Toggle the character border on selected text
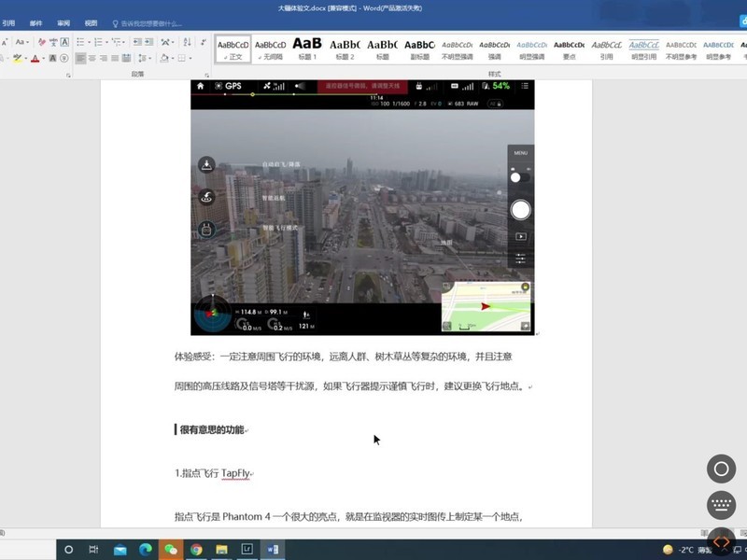Screen dimensions: 747x560 point(63,42)
